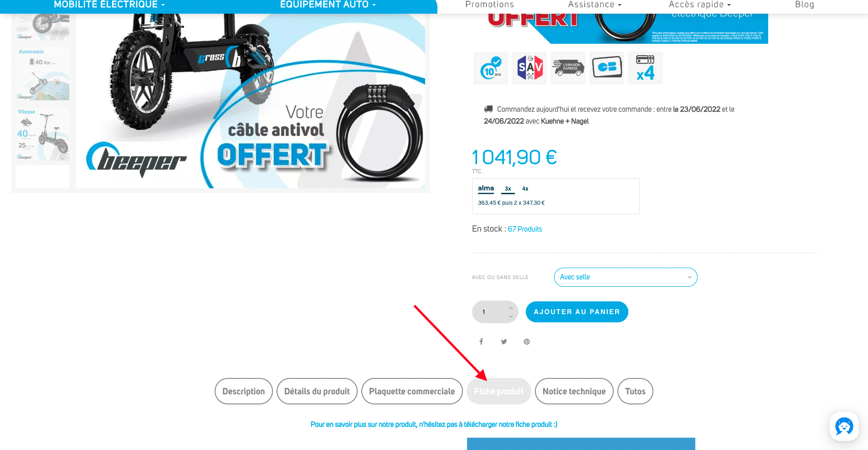Share product on Pinterest

pyautogui.click(x=527, y=341)
